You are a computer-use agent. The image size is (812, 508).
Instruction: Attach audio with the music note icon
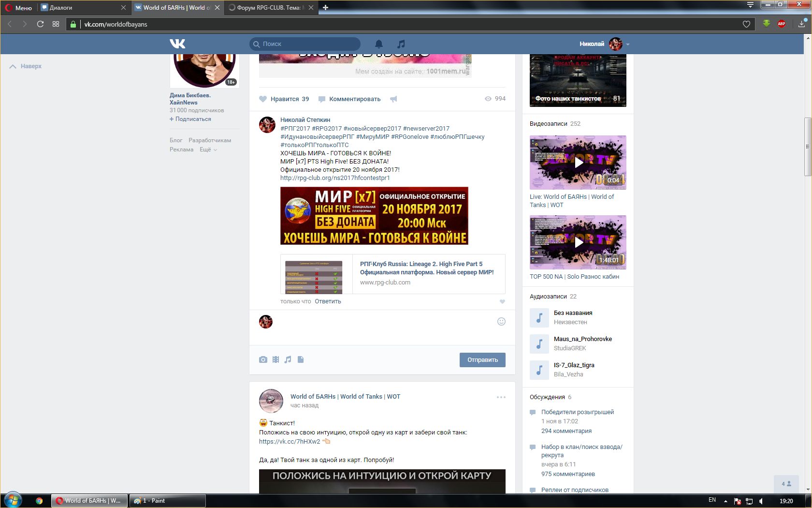point(288,359)
